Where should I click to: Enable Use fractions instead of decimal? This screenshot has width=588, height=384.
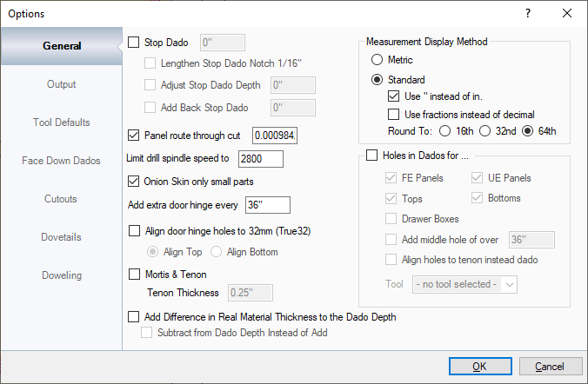click(394, 115)
